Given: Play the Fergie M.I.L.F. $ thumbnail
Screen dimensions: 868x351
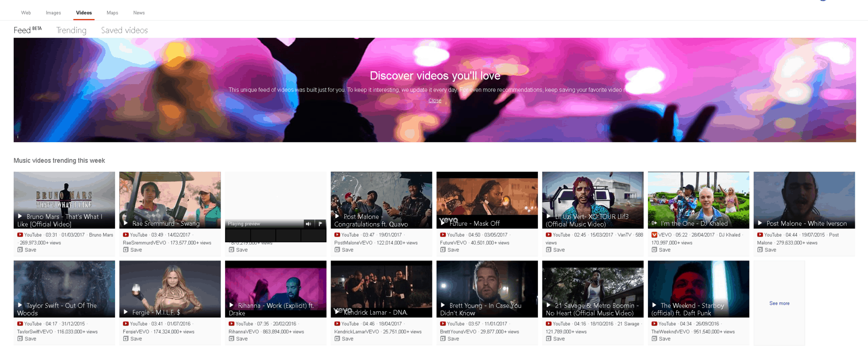Looking at the screenshot, I should 170,289.
